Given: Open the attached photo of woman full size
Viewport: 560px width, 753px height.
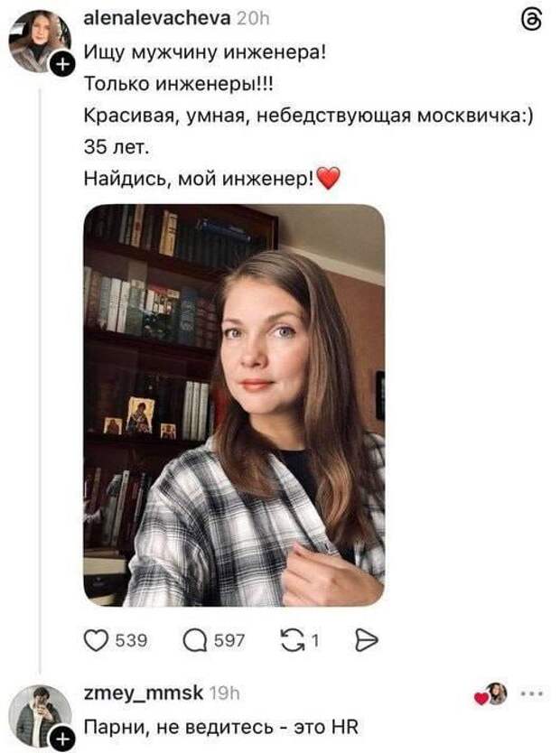Looking at the screenshot, I should click(234, 404).
